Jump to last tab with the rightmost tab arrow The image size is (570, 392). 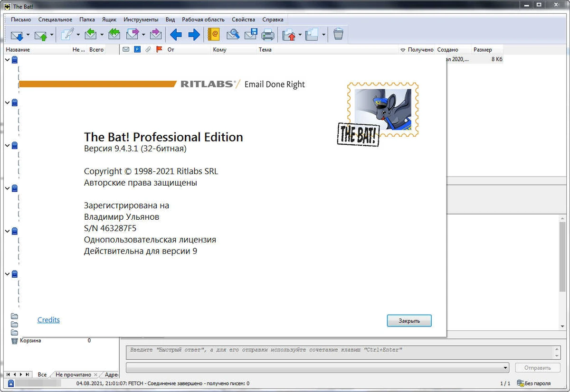click(28, 374)
